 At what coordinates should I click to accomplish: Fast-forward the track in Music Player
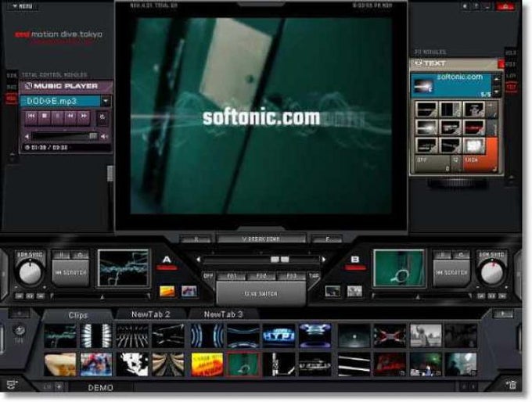84,116
